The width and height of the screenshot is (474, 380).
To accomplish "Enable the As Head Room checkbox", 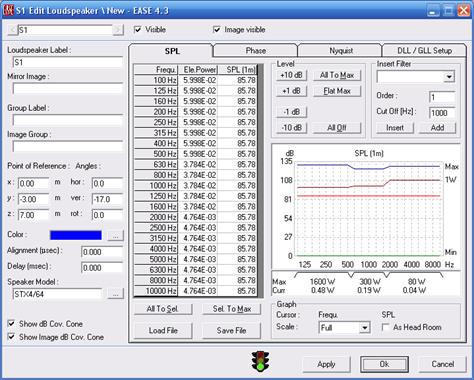I will tap(386, 327).
